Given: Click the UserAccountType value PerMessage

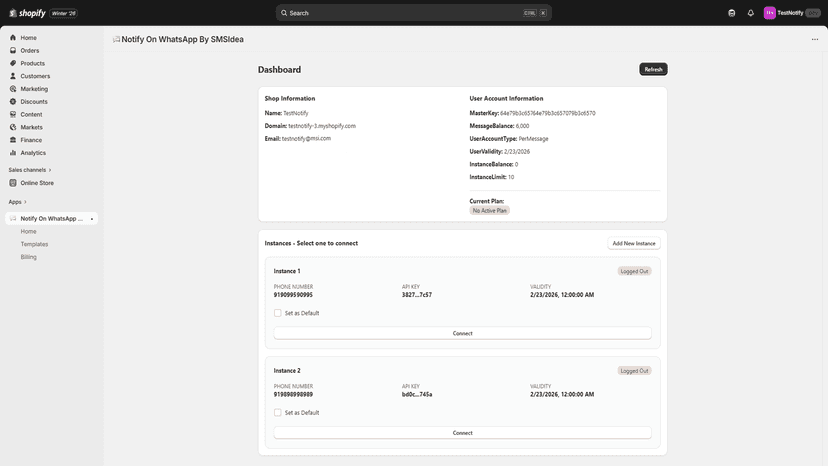Looking at the screenshot, I should click(x=533, y=139).
